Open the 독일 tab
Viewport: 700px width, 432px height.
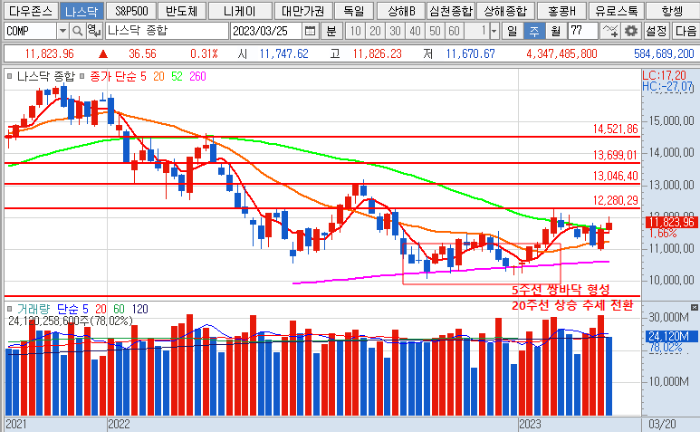(354, 11)
